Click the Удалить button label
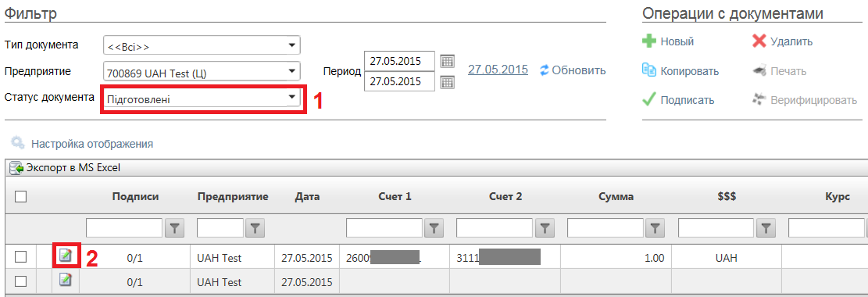This screenshot has height=297, width=868. (x=791, y=41)
